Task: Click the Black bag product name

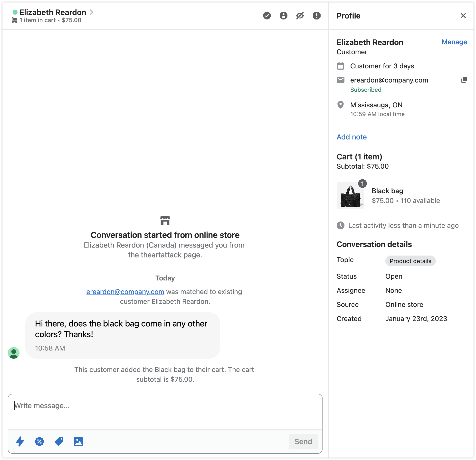Action: click(387, 191)
